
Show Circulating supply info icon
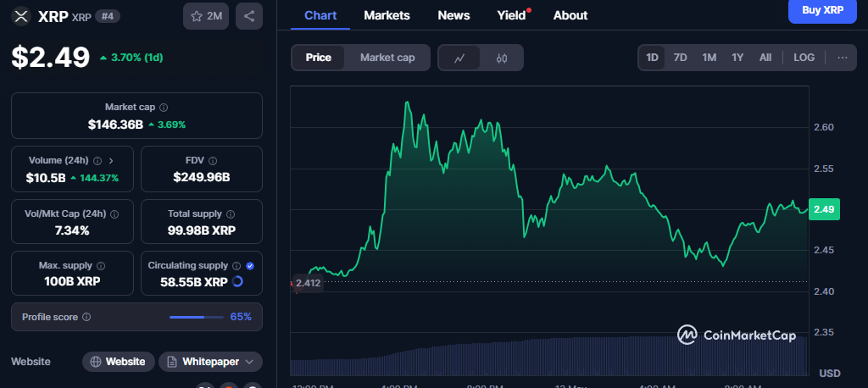pyautogui.click(x=236, y=266)
